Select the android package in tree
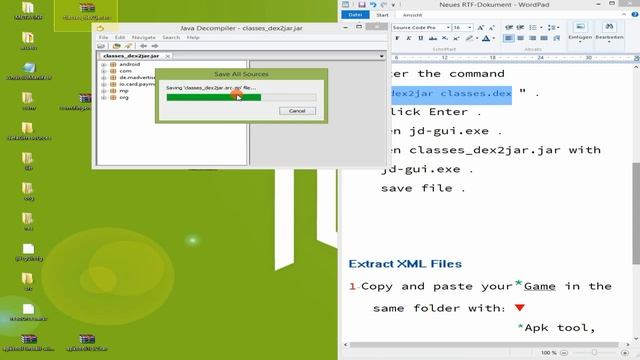The image size is (640, 360). tap(129, 64)
